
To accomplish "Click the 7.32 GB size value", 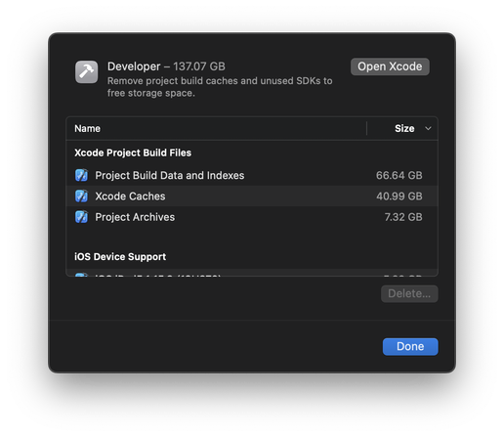I will pyautogui.click(x=403, y=217).
